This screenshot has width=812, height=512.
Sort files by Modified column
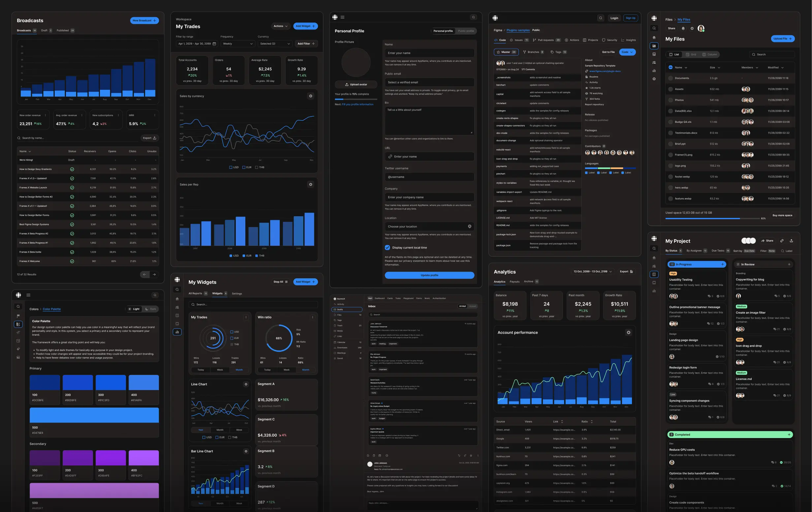click(x=775, y=67)
